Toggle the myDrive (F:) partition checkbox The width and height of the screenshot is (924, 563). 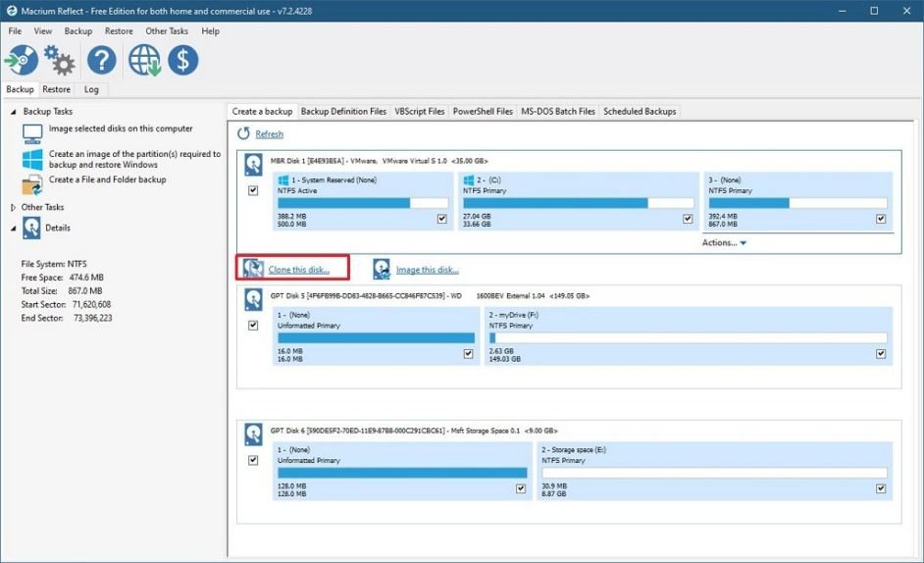(x=881, y=354)
